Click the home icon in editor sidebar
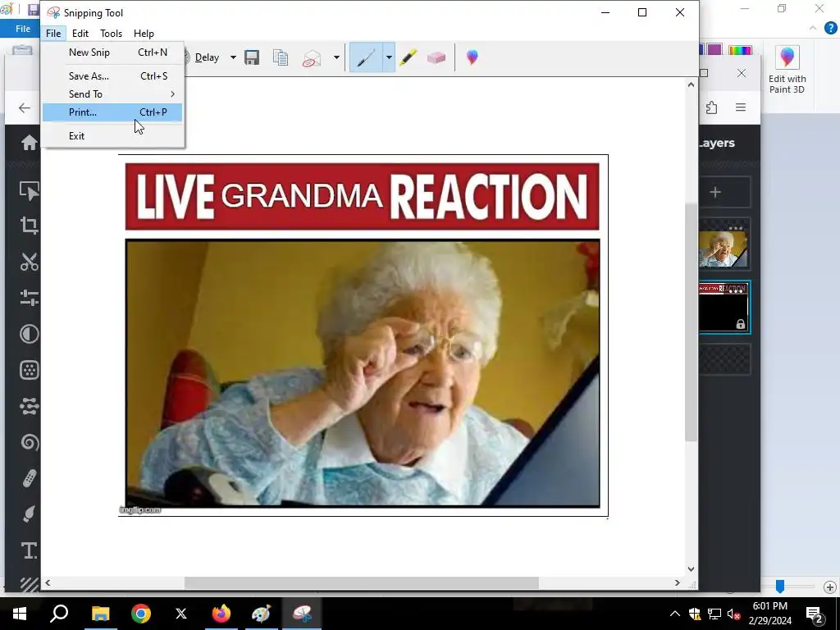The image size is (840, 630). click(30, 143)
